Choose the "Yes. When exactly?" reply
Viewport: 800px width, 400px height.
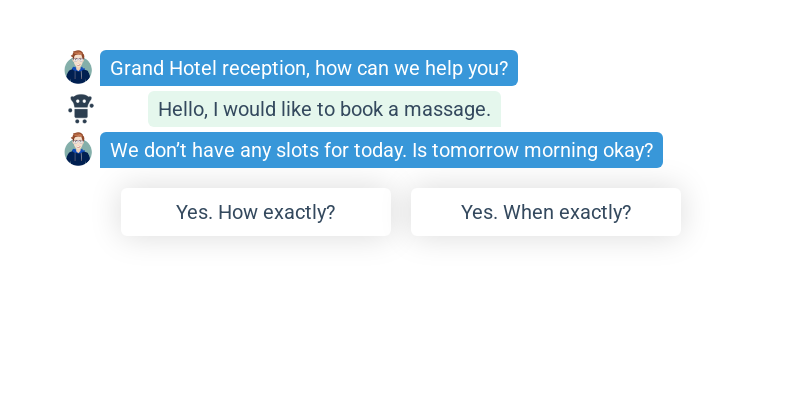tap(546, 212)
